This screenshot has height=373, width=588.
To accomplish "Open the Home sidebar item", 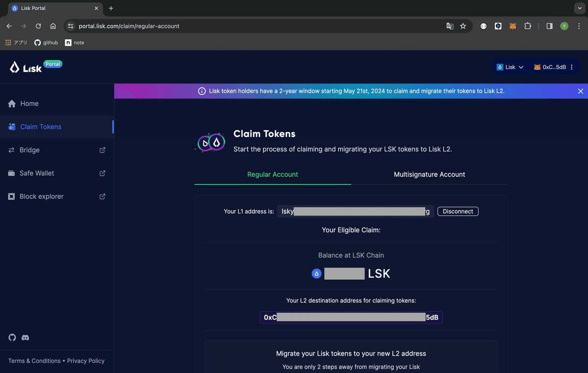I will [x=57, y=103].
